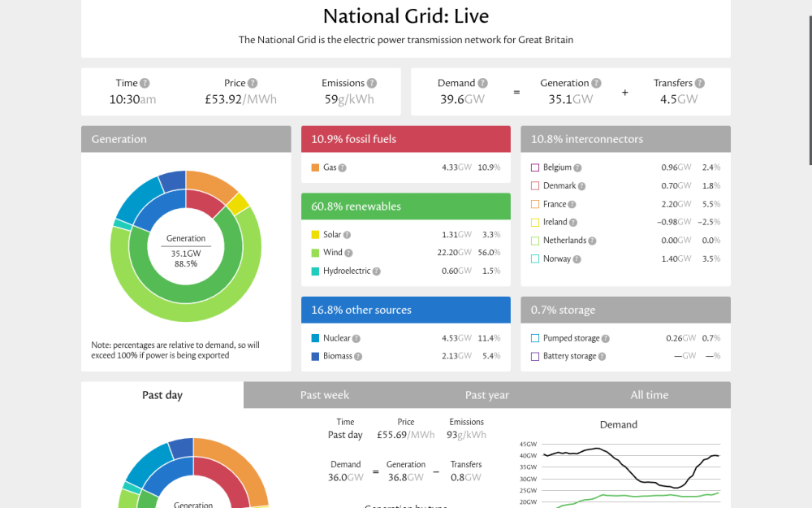Click the help icon beside Price
The image size is (812, 508).
[x=253, y=83]
